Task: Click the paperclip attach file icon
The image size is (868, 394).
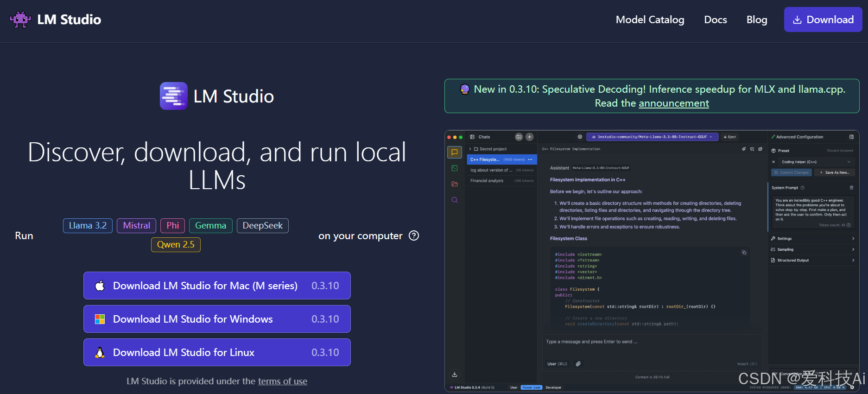Action: pyautogui.click(x=578, y=364)
